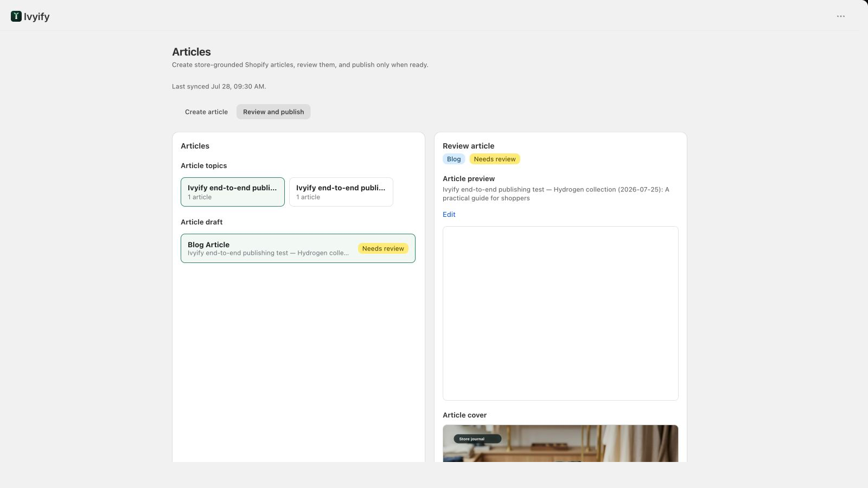Open the three-dot more options menu

coord(841,16)
